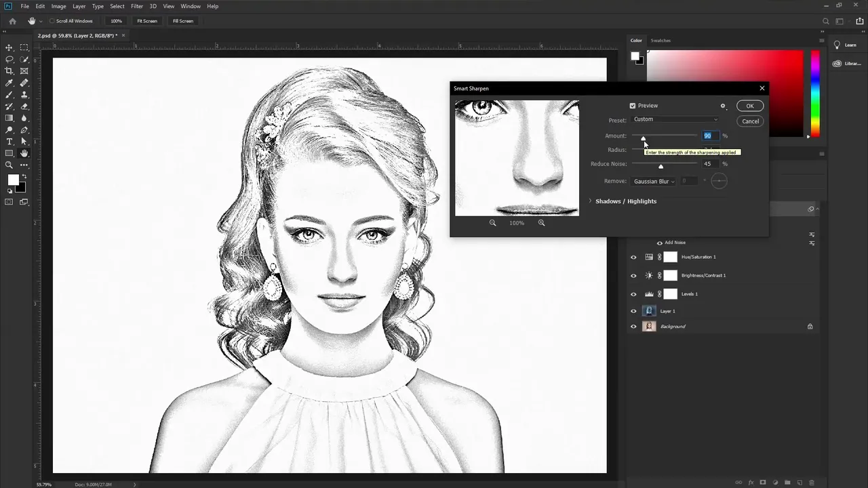Hide the Brightness/Contrast 1 layer
Image resolution: width=868 pixels, height=488 pixels.
633,276
